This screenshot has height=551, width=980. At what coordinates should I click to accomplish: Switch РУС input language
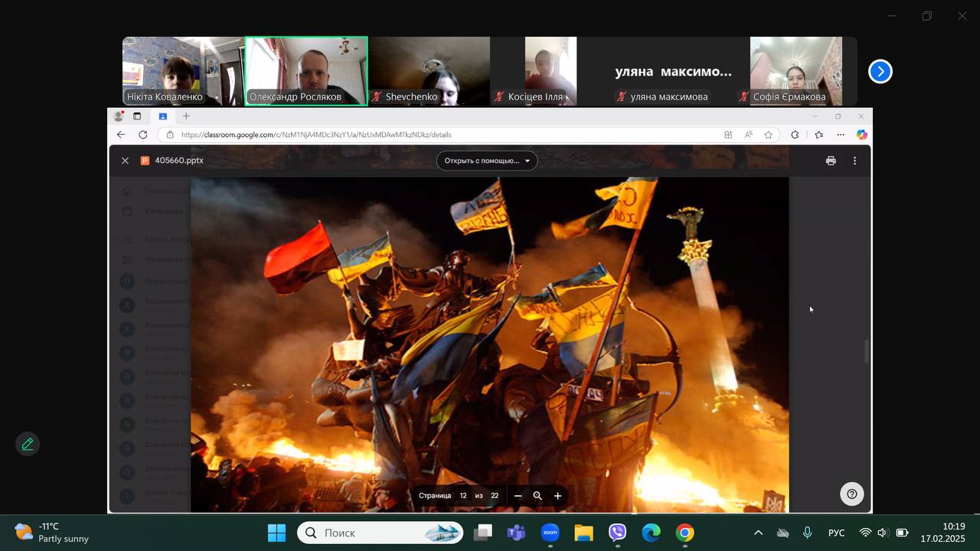pos(836,533)
